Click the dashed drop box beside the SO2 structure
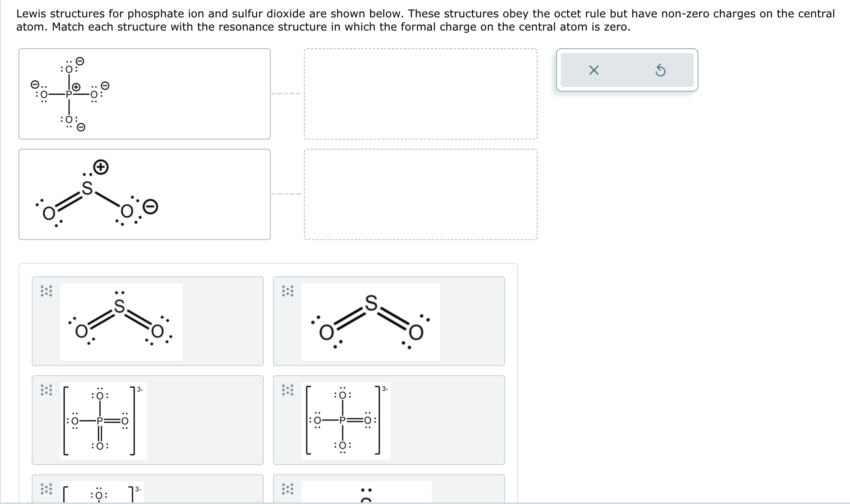Image resolution: width=850 pixels, height=504 pixels. [421, 194]
